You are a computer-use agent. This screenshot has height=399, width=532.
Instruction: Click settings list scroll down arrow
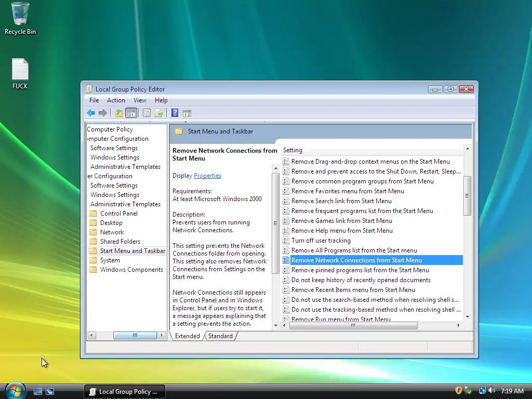coord(468,317)
